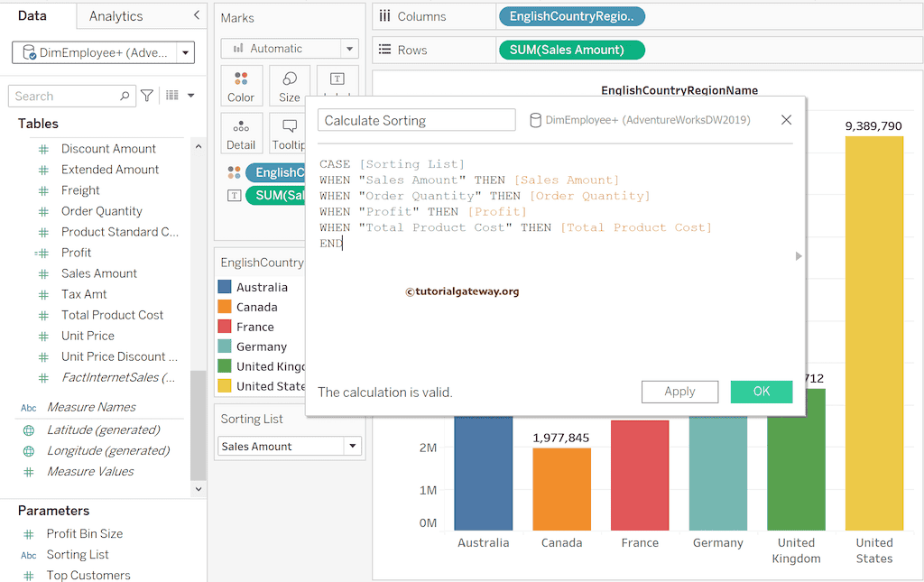Switch to the Data tab
The height and width of the screenshot is (582, 924).
[x=32, y=16]
